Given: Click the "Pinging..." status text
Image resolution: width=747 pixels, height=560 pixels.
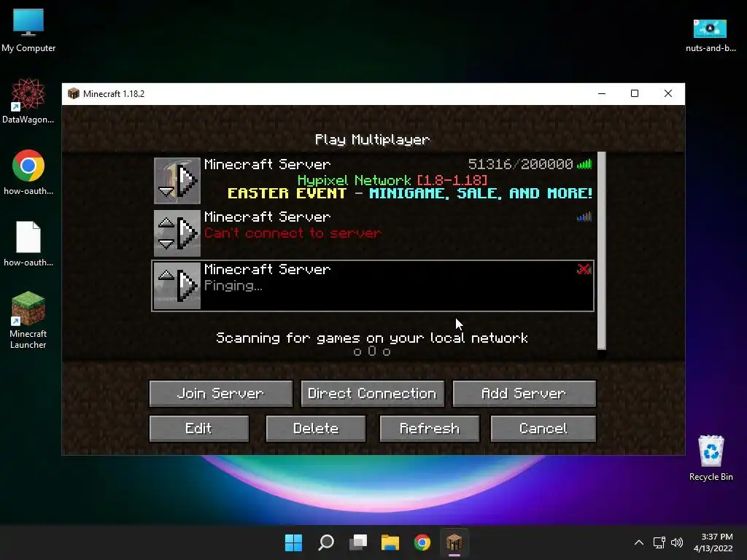Looking at the screenshot, I should point(233,286).
